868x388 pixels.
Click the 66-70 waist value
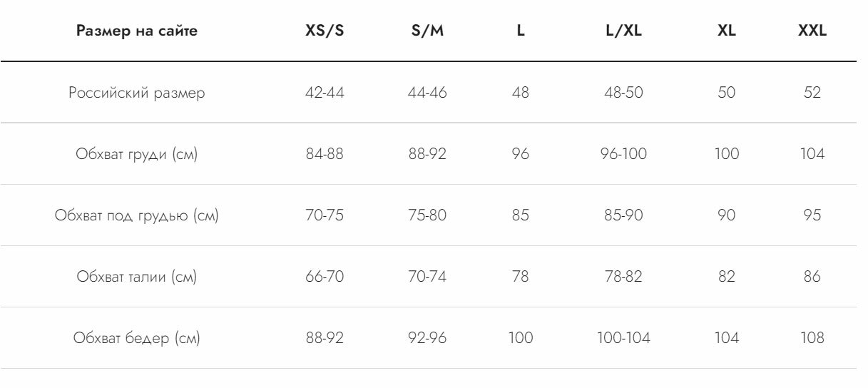pos(325,277)
